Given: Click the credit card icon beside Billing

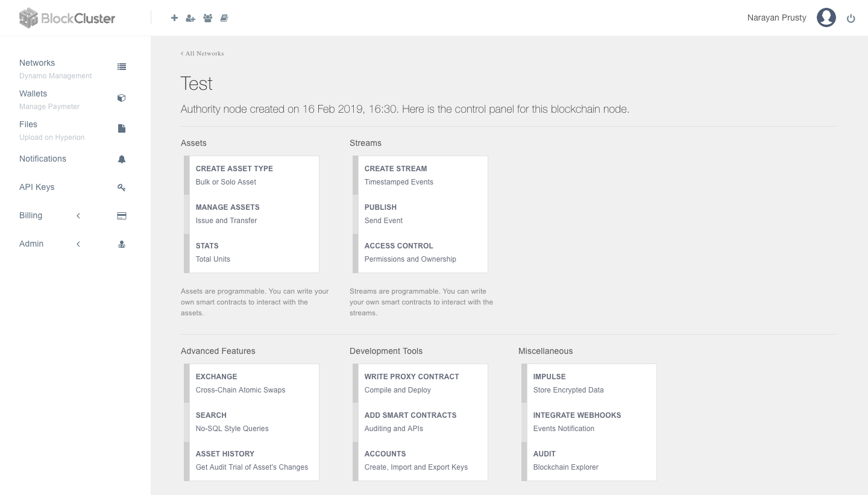Looking at the screenshot, I should point(122,216).
